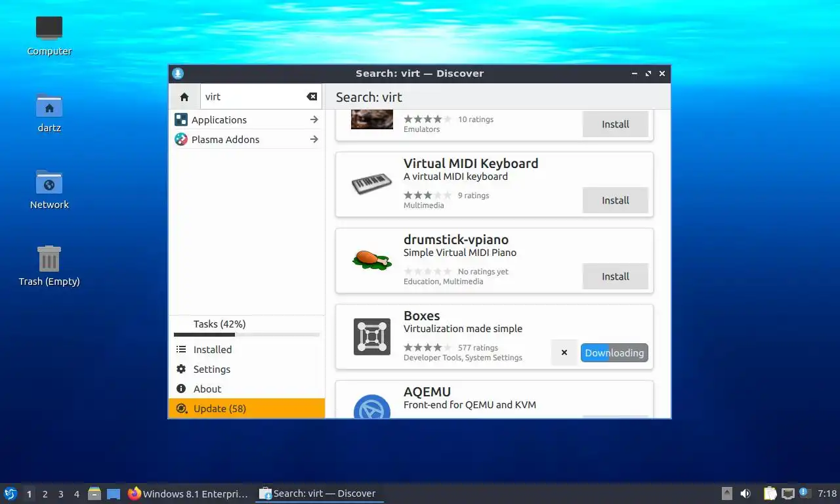
Task: Open the clipboard tray icon
Action: [770, 493]
